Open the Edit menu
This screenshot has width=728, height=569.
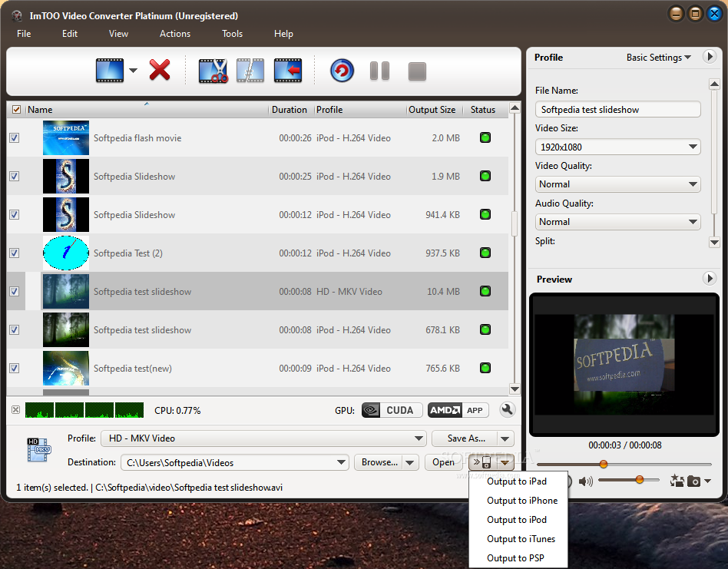70,34
